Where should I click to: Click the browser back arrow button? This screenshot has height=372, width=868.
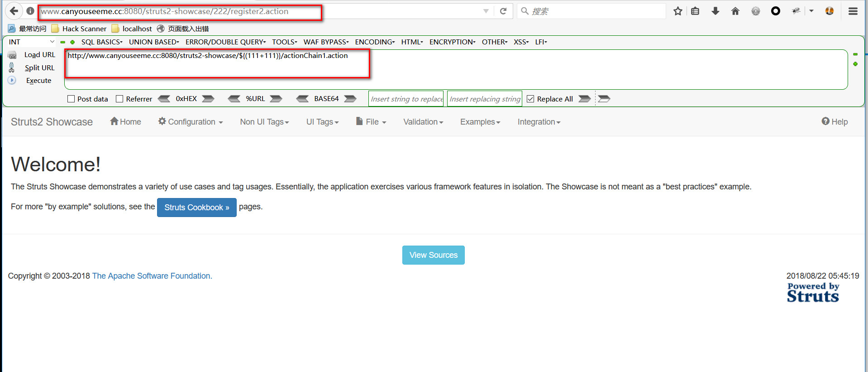(x=14, y=11)
